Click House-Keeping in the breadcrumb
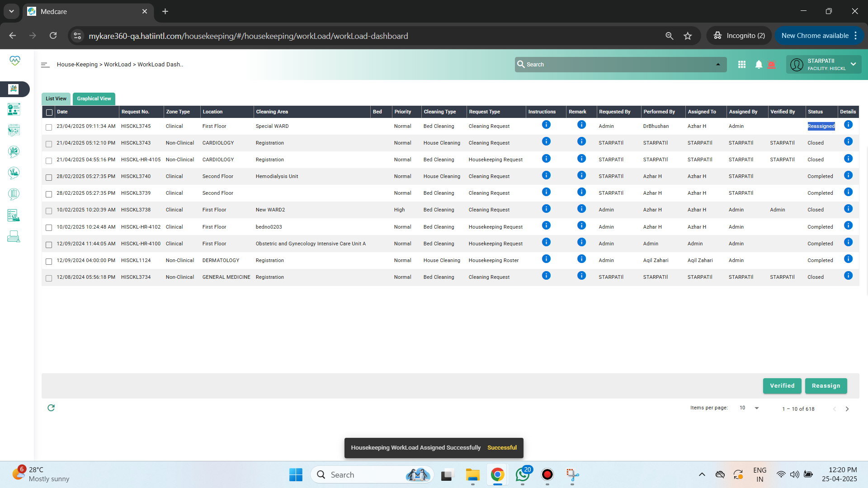 click(x=77, y=65)
